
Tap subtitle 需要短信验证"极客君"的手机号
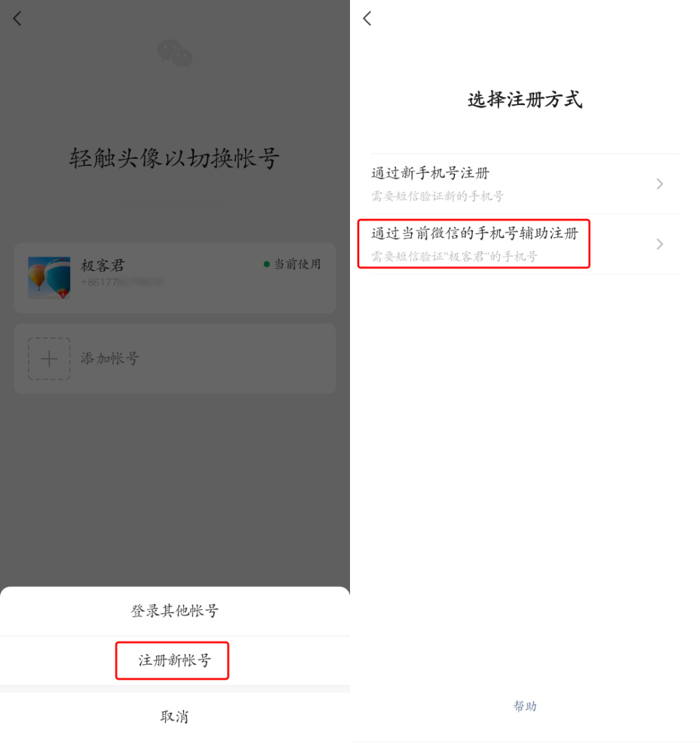(454, 256)
